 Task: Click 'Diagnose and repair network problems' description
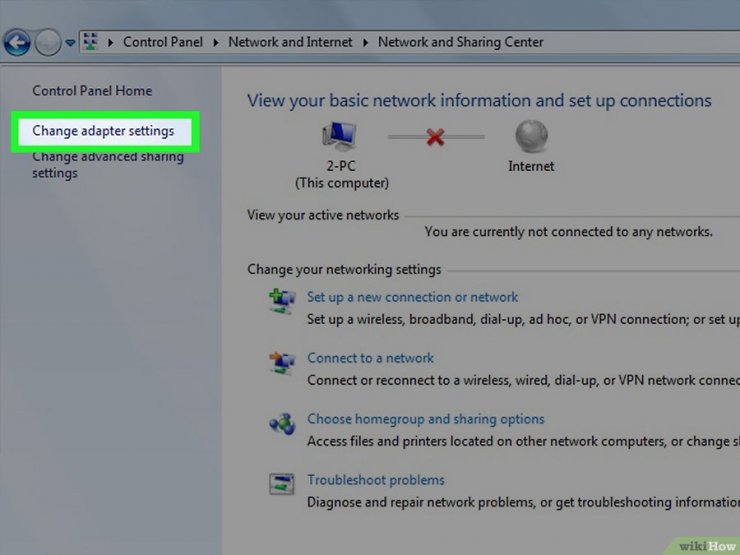click(523, 502)
